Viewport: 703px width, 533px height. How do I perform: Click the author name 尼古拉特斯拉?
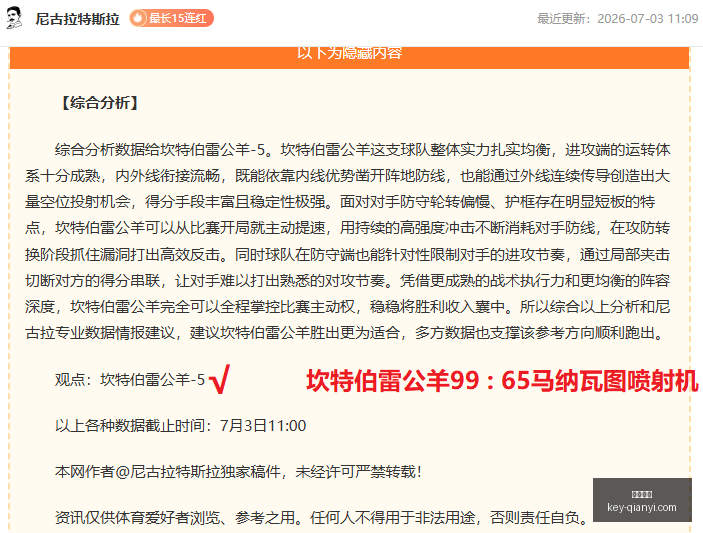pos(78,19)
